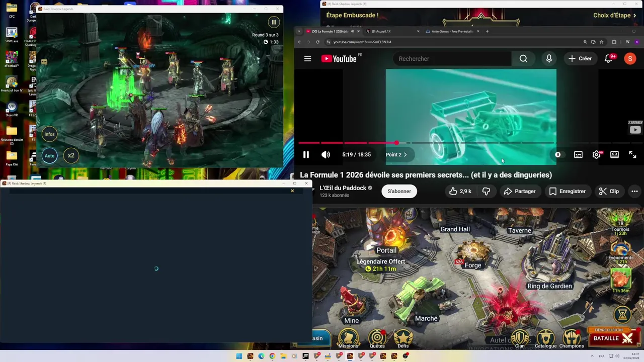644x362 pixels.
Task: Pause the YouTube video
Action: 306,155
